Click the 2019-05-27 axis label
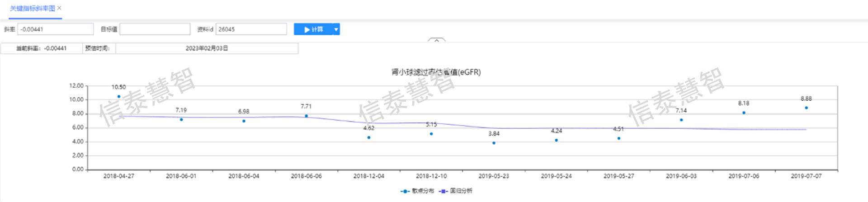Image resolution: width=868 pixels, height=202 pixels. click(x=618, y=176)
